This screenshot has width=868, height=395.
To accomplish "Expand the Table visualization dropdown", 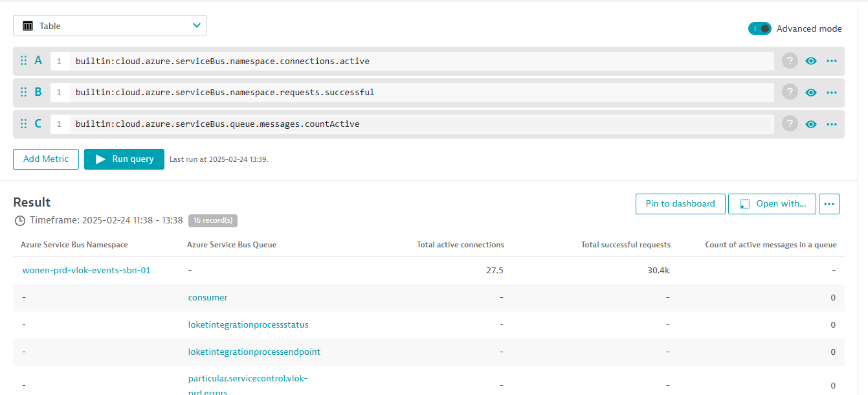I will pyautogui.click(x=110, y=26).
